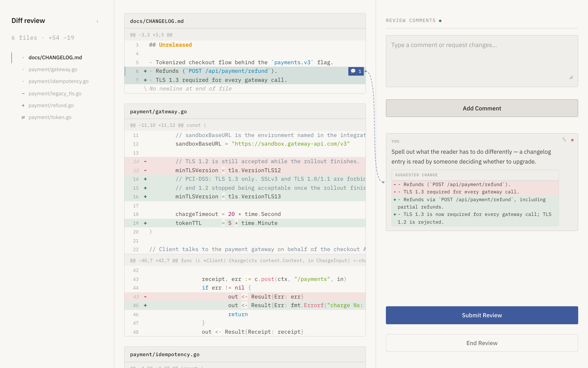This screenshot has width=588, height=368.
Task: Click the Unreleased heading line
Action: pos(245,45)
